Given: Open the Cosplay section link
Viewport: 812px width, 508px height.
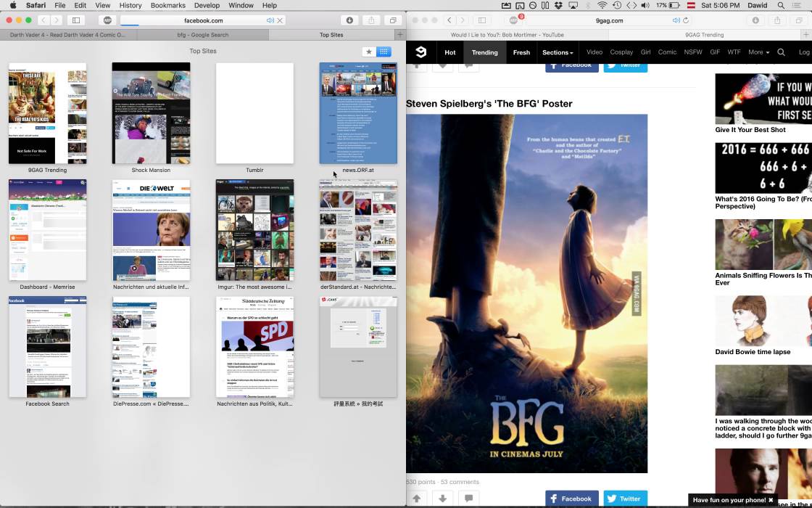Looking at the screenshot, I should coord(621,52).
